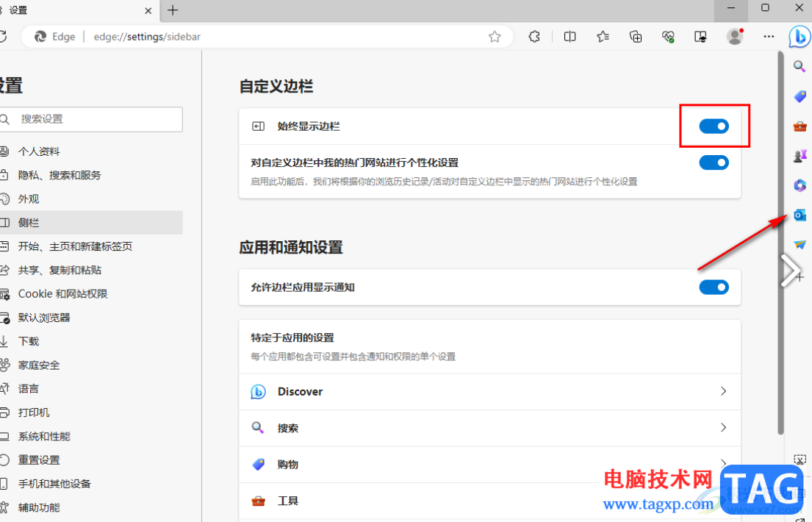This screenshot has width=812, height=522.
Task: Open a new tab with plus button
Action: coord(173,10)
